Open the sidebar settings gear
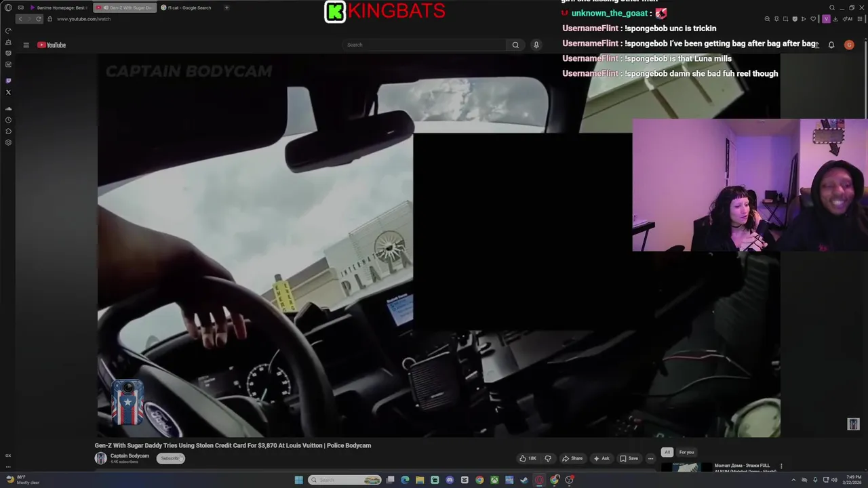 pyautogui.click(x=8, y=142)
